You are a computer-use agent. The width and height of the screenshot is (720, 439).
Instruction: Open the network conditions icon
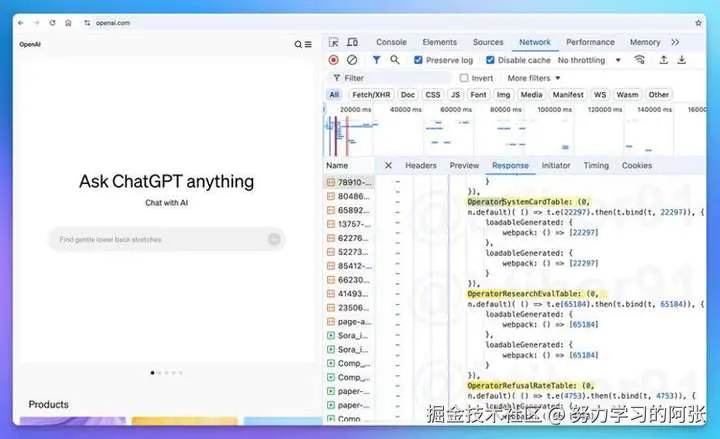click(x=639, y=60)
